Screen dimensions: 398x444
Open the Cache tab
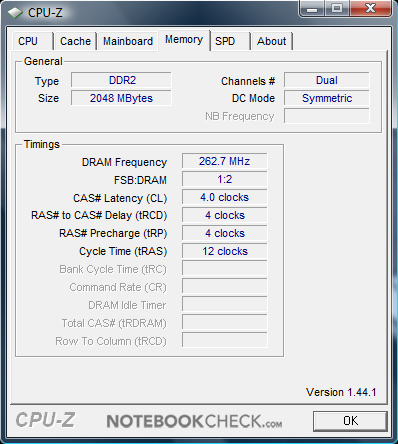click(75, 41)
